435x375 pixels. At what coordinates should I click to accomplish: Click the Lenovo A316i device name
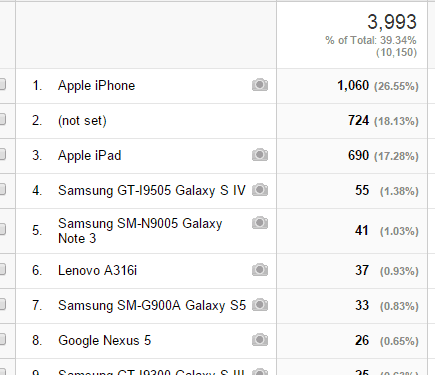98,270
